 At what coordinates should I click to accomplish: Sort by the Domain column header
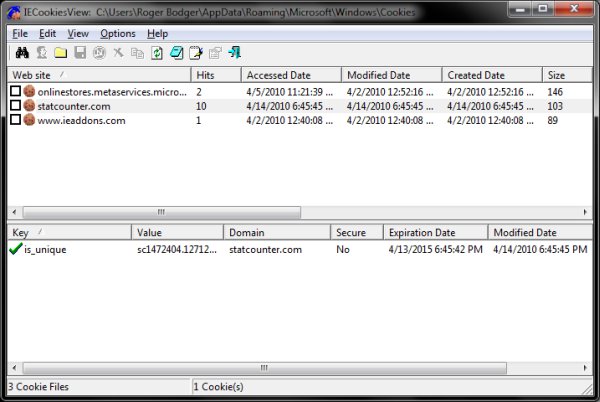point(277,232)
